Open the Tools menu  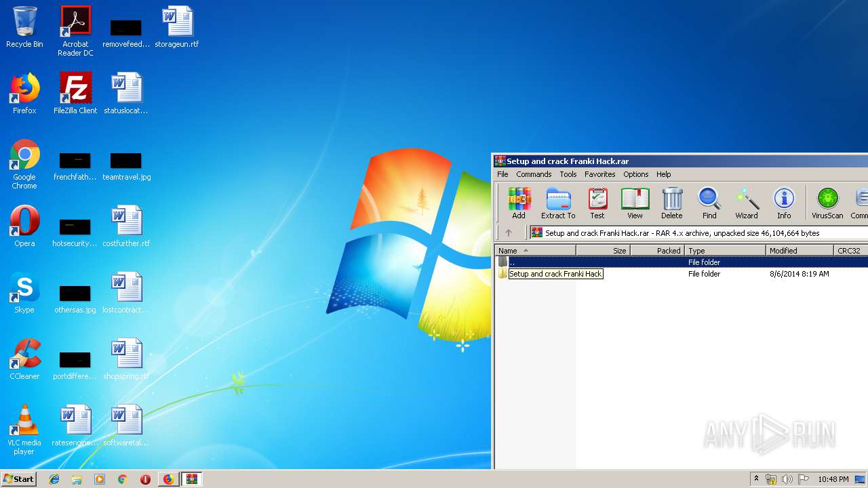pos(568,174)
